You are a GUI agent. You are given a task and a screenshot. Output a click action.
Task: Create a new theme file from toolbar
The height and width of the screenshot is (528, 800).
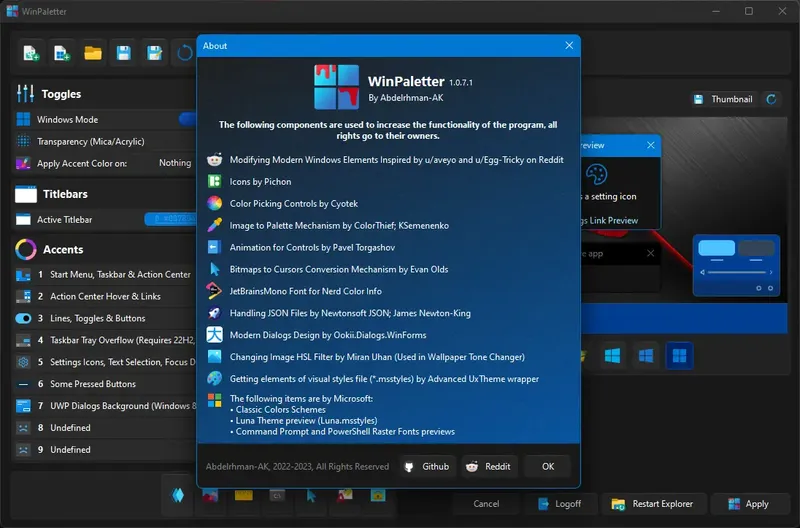point(31,53)
